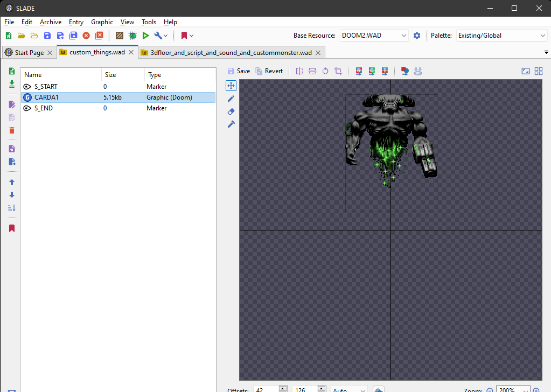Create a new archive from the main toolbar
The height and width of the screenshot is (392, 551).
point(9,36)
